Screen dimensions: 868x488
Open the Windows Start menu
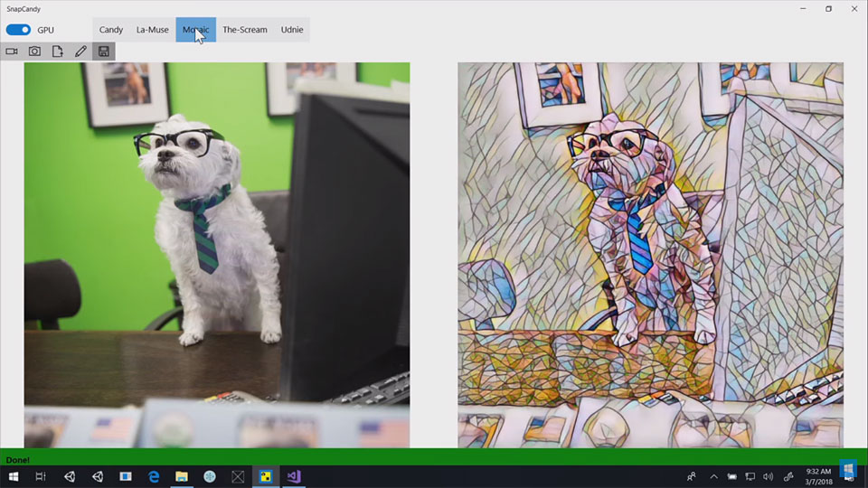point(14,476)
